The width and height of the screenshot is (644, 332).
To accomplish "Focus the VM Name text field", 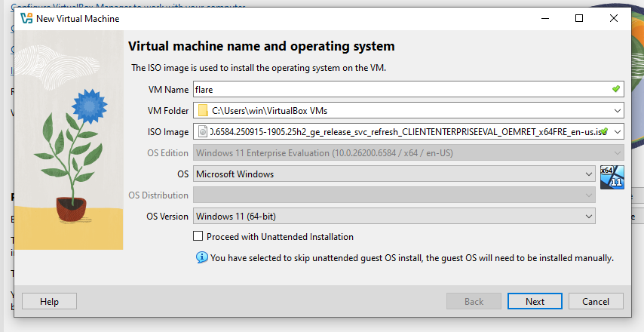I will (x=400, y=89).
